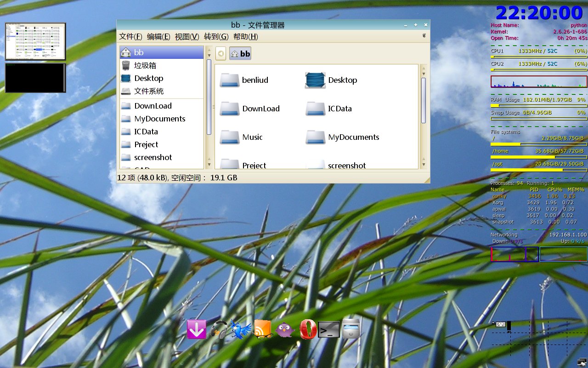The height and width of the screenshot is (368, 588).
Task: Select the black terminal window preview thumbnail
Action: [x=35, y=78]
